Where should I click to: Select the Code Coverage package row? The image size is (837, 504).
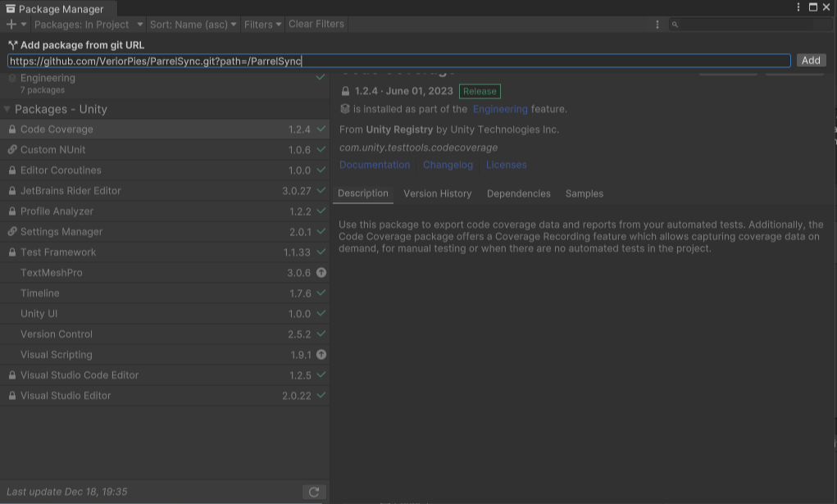pyautogui.click(x=165, y=129)
